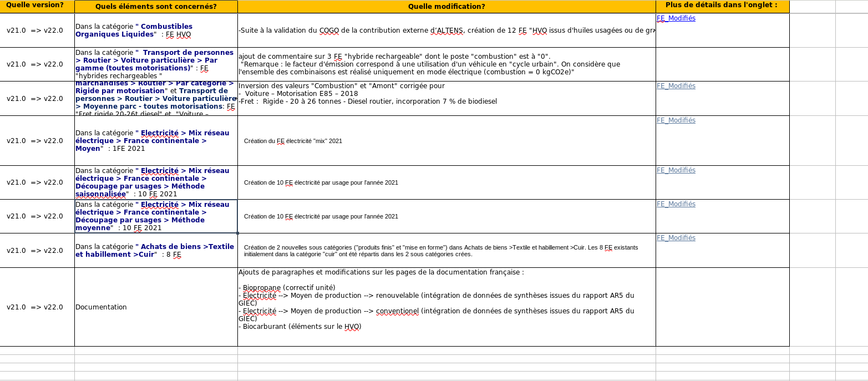Open FE_Modifiés link in the Méthode moyenne row

click(676, 204)
